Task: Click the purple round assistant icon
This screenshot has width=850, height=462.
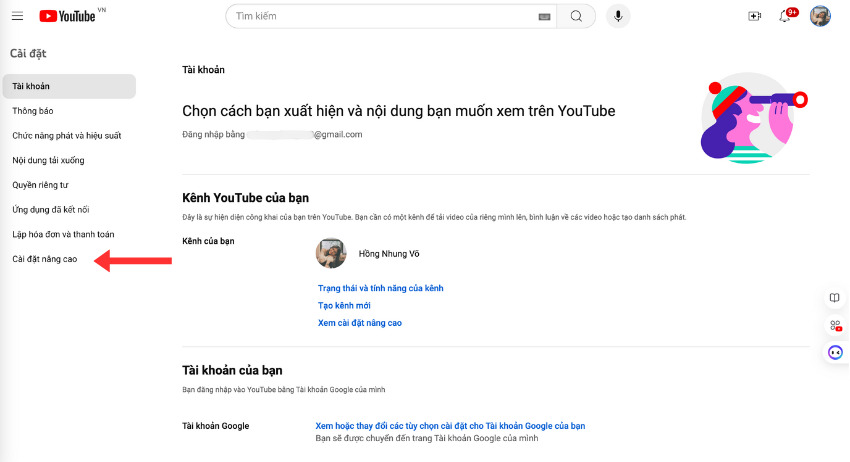Action: pos(835,353)
